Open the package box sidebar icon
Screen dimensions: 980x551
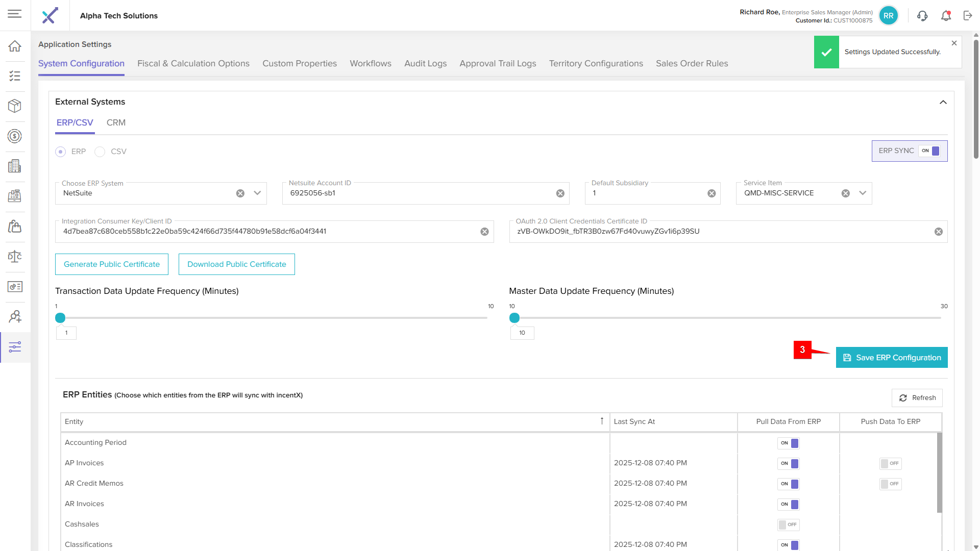point(15,106)
